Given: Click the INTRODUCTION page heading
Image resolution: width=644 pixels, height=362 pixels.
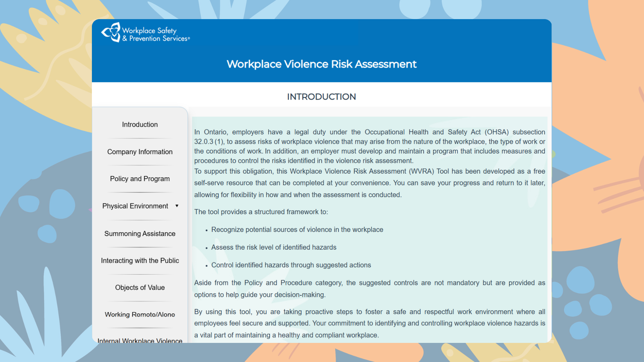Looking at the screenshot, I should [x=321, y=97].
